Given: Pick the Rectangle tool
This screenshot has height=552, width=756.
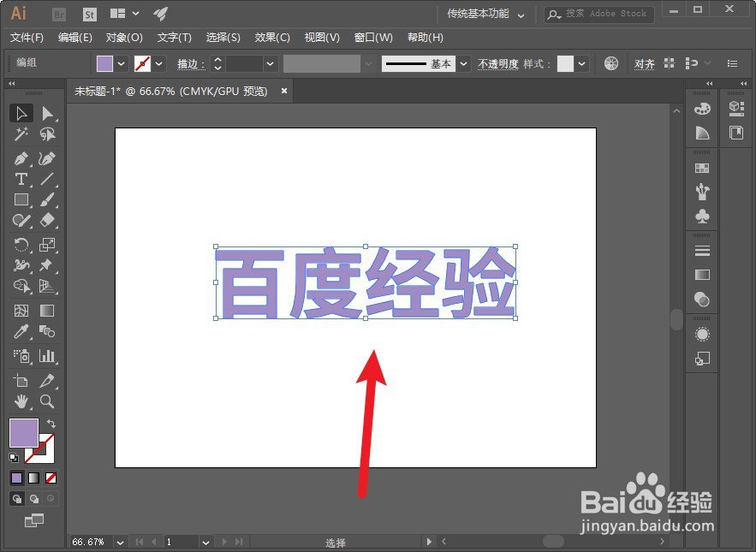Looking at the screenshot, I should [21, 199].
